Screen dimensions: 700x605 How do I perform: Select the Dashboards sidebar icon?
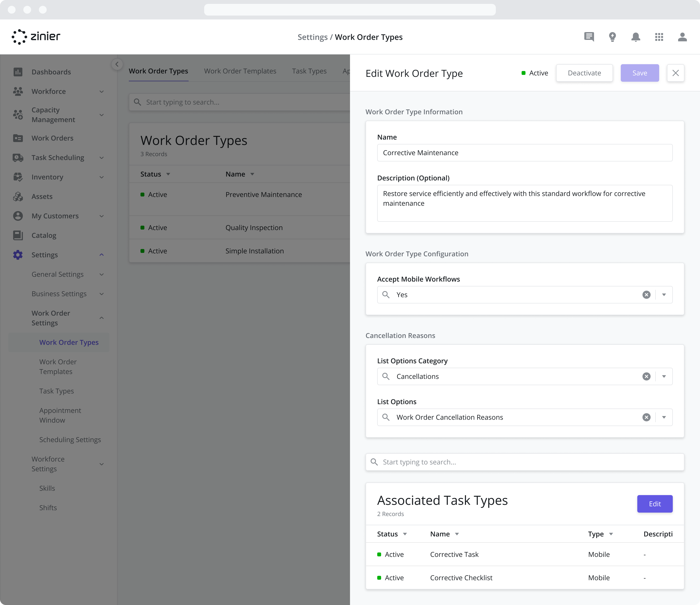click(x=18, y=72)
